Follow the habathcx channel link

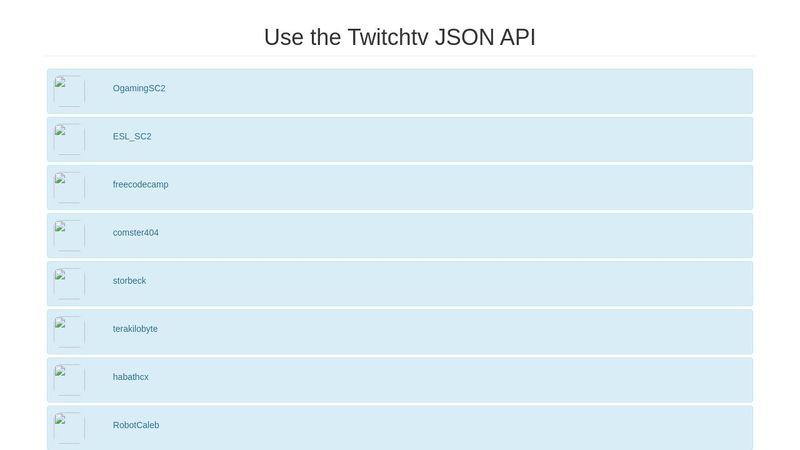(131, 377)
